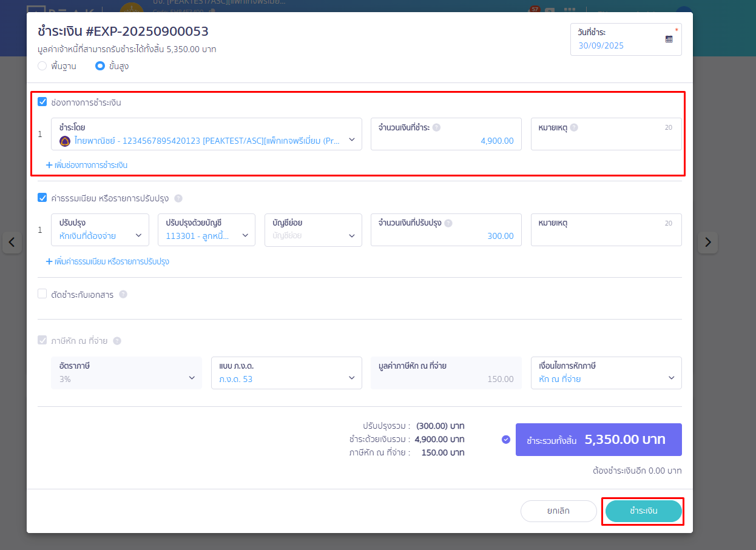Screen dimensions: 756x550
Task: Click the ยกเลิก cancel button
Action: [x=558, y=511]
